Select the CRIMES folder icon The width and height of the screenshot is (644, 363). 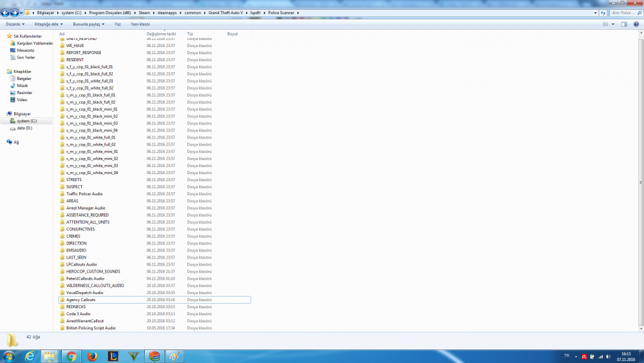[x=62, y=237]
